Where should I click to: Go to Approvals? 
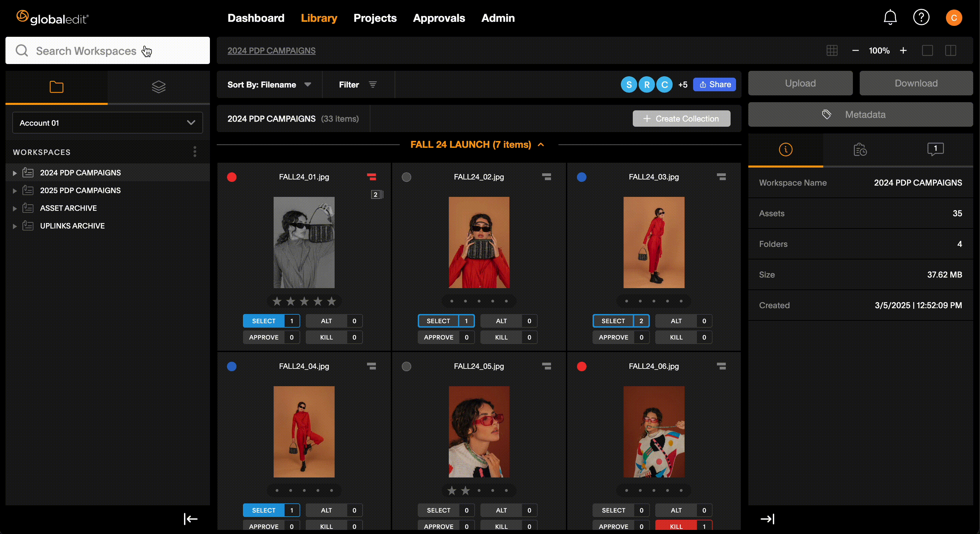pos(439,18)
